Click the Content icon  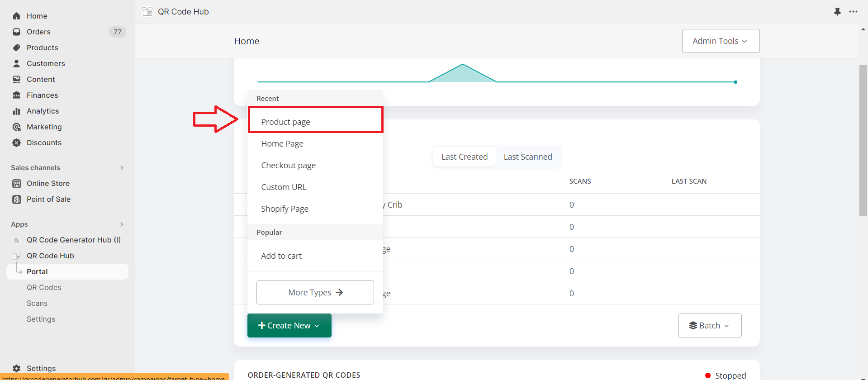[x=17, y=79]
